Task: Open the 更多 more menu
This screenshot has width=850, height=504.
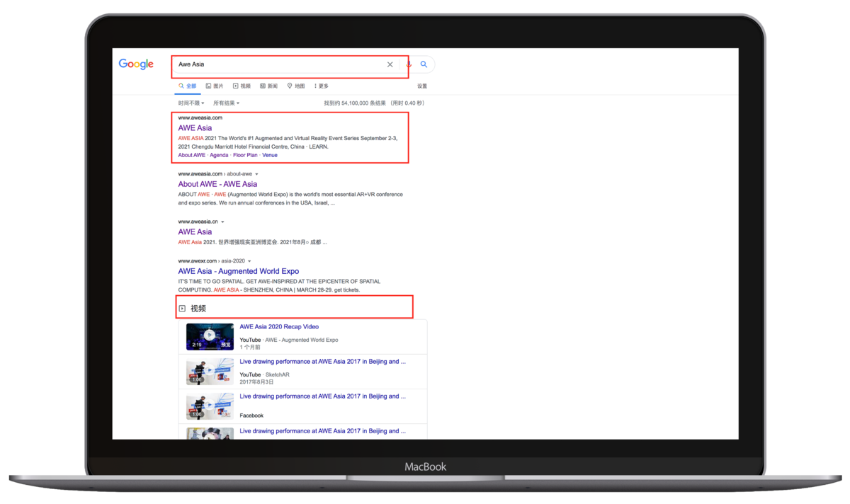Action: (x=321, y=86)
